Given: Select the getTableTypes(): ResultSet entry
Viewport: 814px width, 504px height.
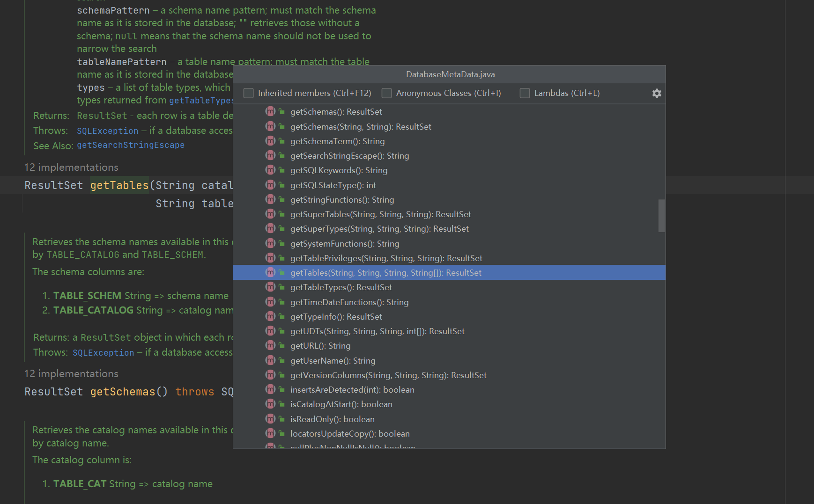Looking at the screenshot, I should [x=341, y=287].
